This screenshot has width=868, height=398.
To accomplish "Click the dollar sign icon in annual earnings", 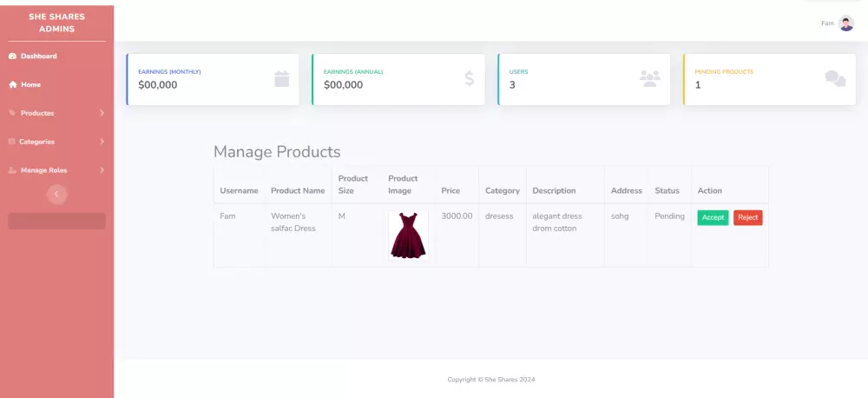I will (x=469, y=78).
